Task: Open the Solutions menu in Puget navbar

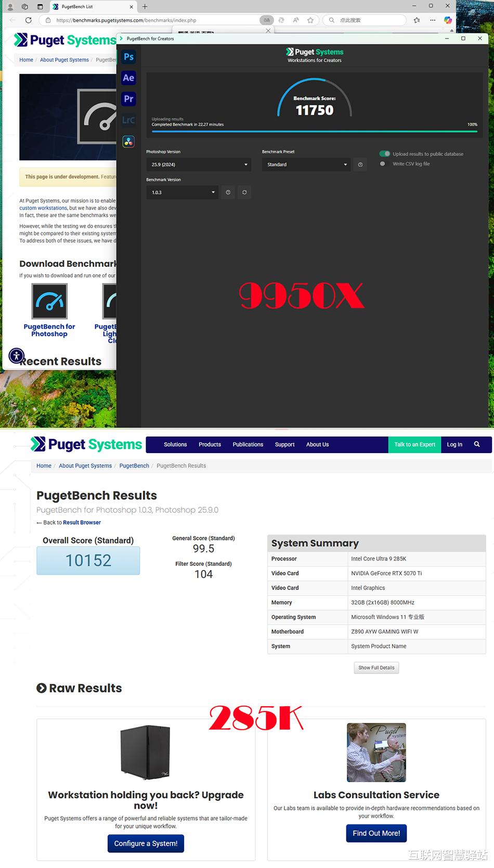Action: (x=175, y=445)
